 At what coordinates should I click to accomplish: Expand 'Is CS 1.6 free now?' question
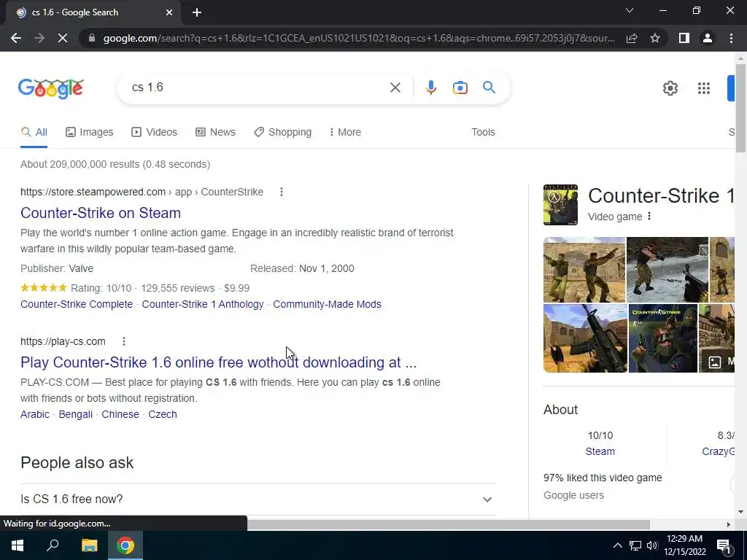[258, 499]
